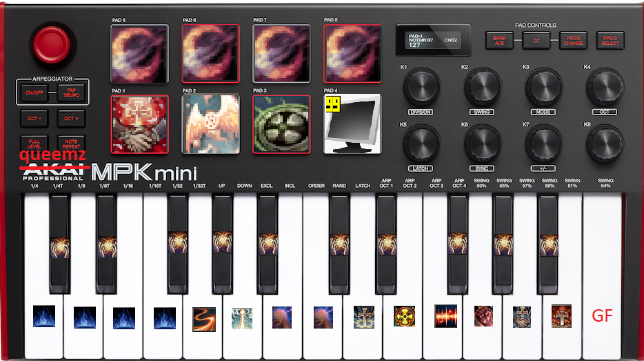Select the white light pillar icon on the keys
Screen dimensions: 644x361
[242, 318]
